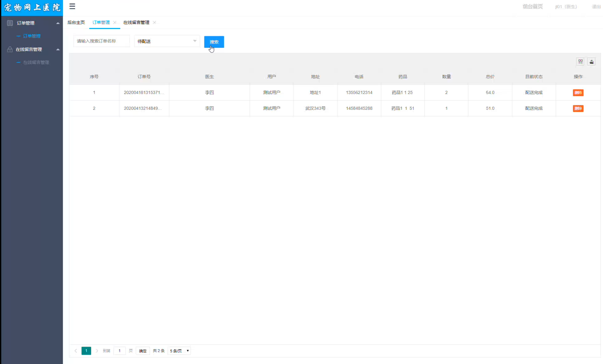Click the 51.0 total price cell

pos(490,108)
